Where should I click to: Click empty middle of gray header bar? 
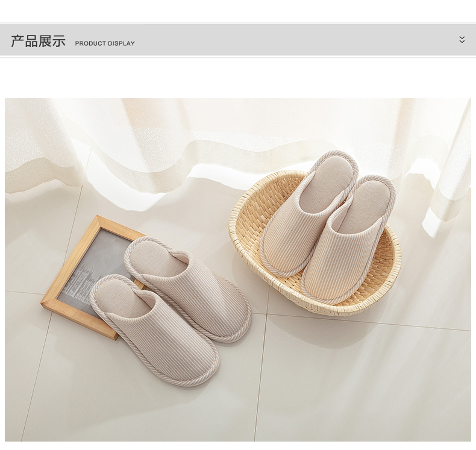point(289,40)
